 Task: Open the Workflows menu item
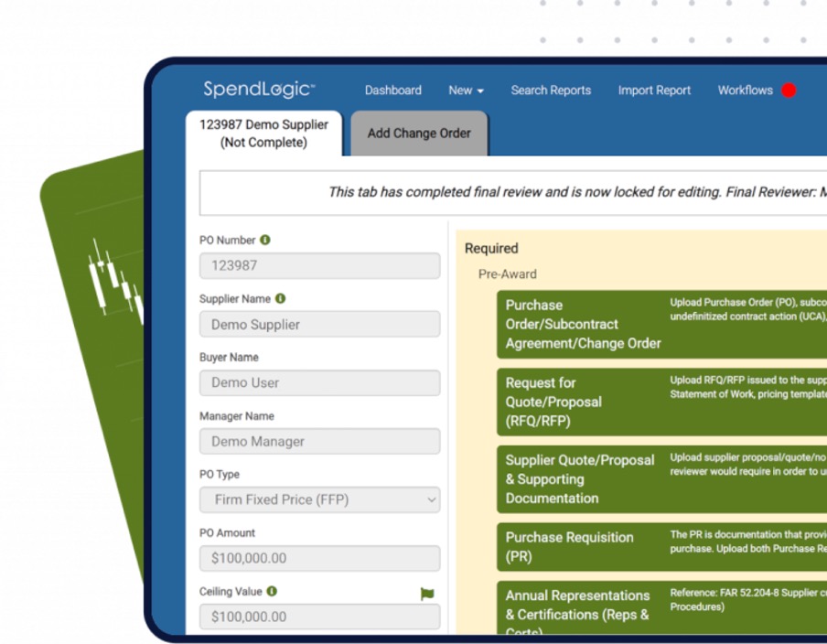point(745,91)
